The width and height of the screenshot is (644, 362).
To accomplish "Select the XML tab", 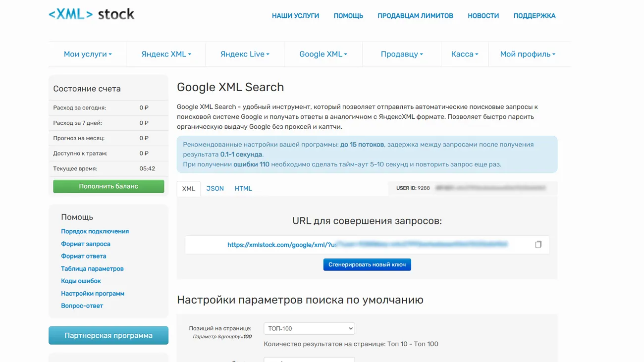I will (x=189, y=189).
